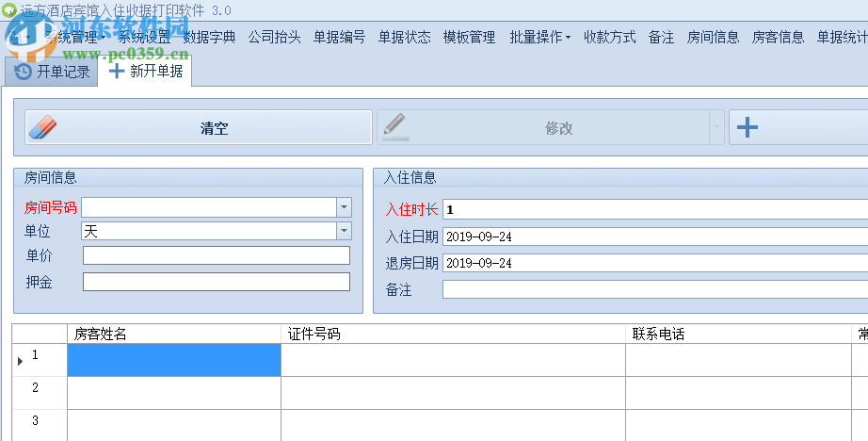This screenshot has width=868, height=441.
Task: Open 数据字典 menu item
Action: (x=209, y=37)
